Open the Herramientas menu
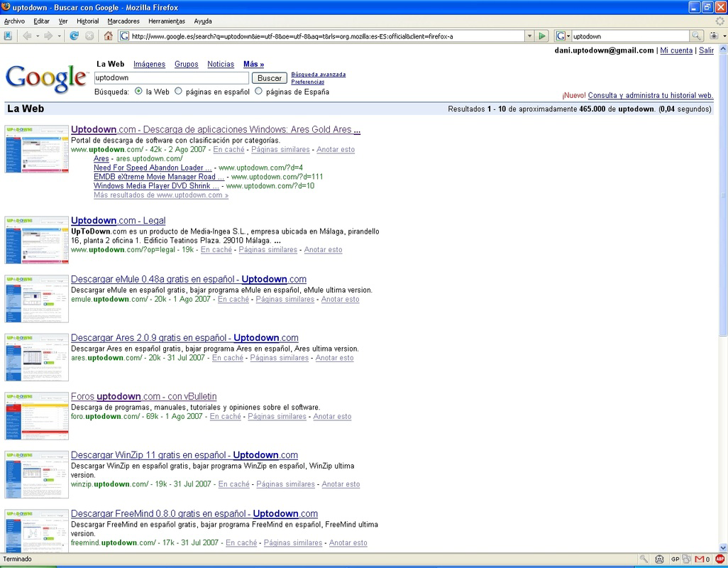This screenshot has height=568, width=728. click(x=167, y=21)
